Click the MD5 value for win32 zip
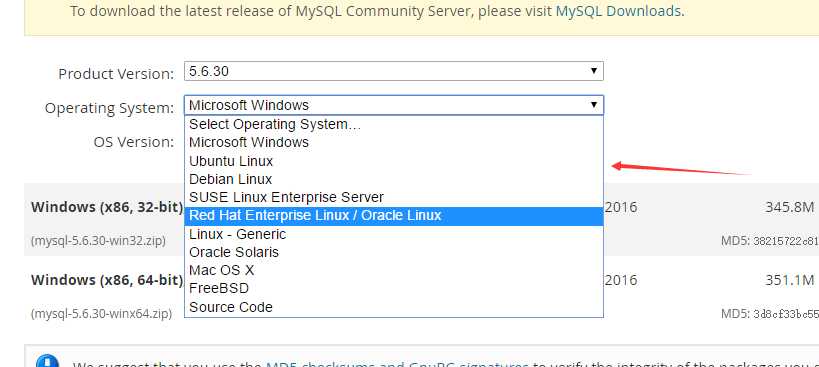Viewport: 819px width, 367px height. (786, 241)
